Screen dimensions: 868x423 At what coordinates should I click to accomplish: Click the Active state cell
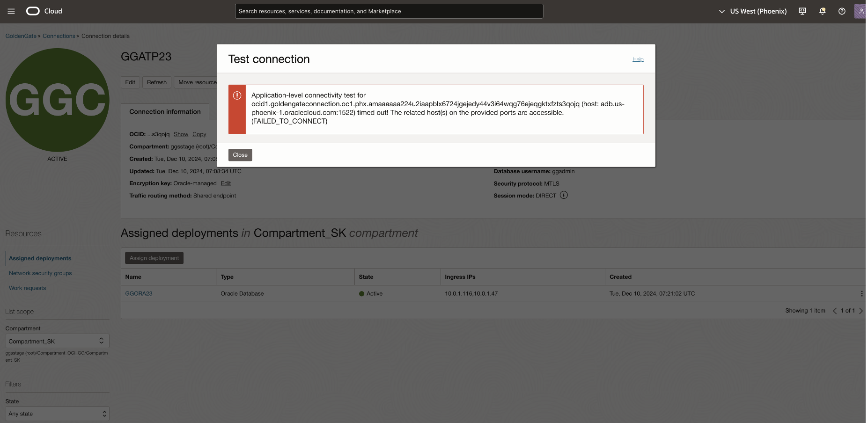371,294
